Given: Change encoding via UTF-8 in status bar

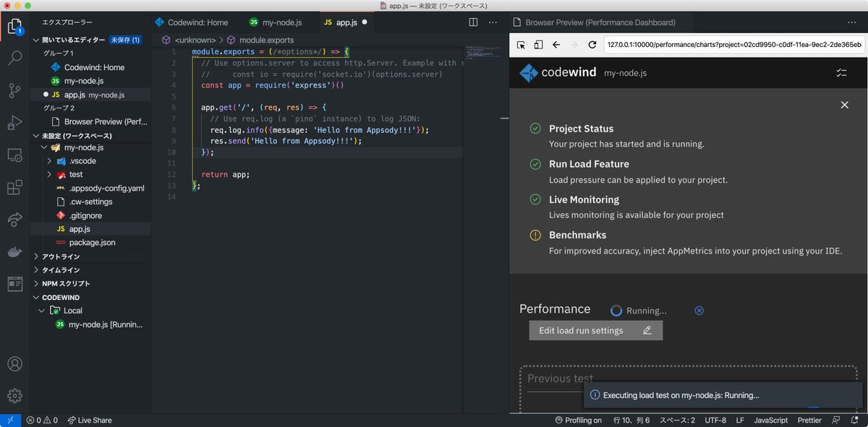Looking at the screenshot, I should pyautogui.click(x=715, y=420).
